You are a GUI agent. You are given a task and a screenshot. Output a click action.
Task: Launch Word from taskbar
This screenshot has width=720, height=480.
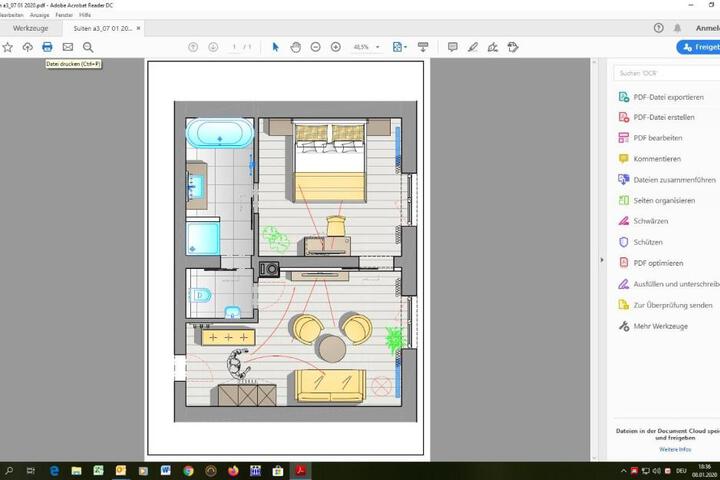coord(166,470)
